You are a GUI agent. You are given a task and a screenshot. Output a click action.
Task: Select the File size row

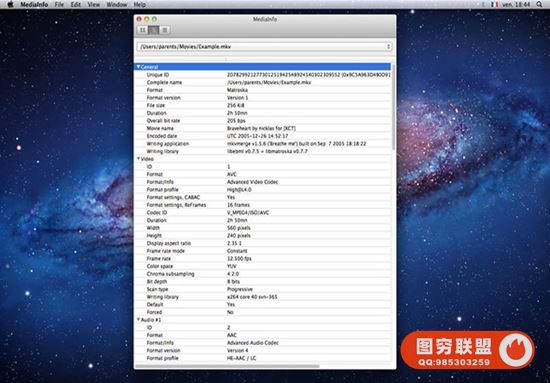(x=262, y=106)
